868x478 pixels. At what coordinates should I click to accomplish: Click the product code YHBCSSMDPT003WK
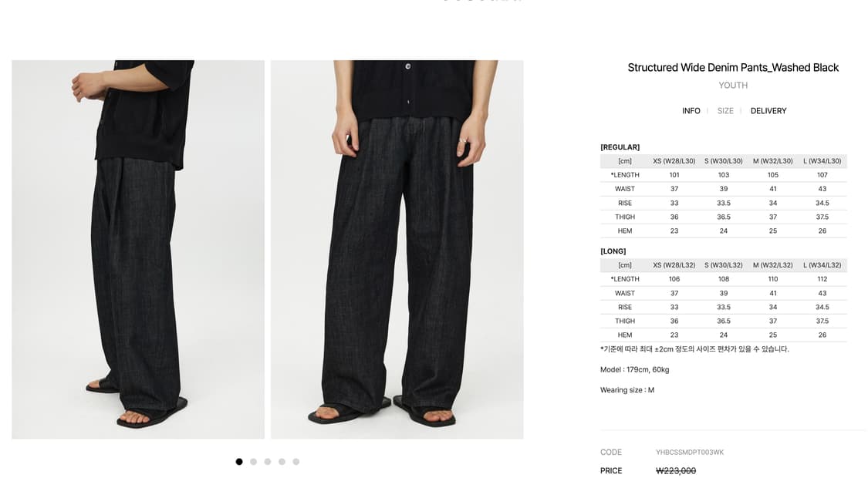(x=690, y=452)
